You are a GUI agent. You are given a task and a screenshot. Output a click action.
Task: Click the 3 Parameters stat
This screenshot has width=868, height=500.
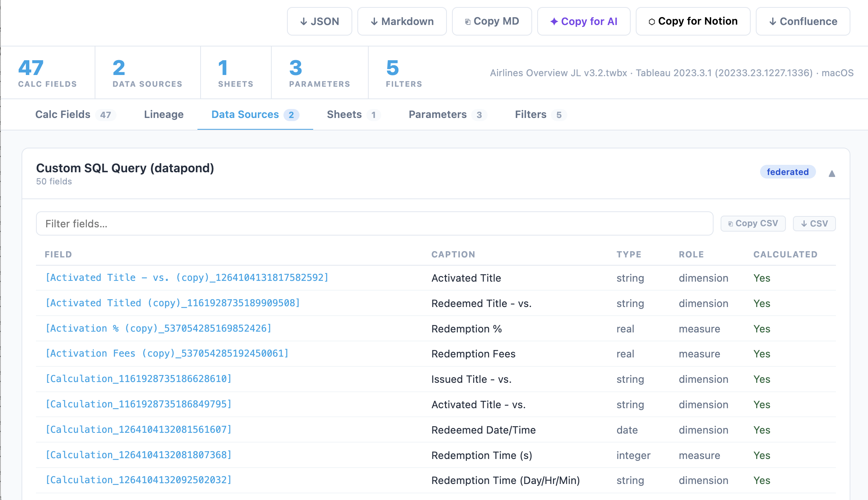pyautogui.click(x=319, y=73)
